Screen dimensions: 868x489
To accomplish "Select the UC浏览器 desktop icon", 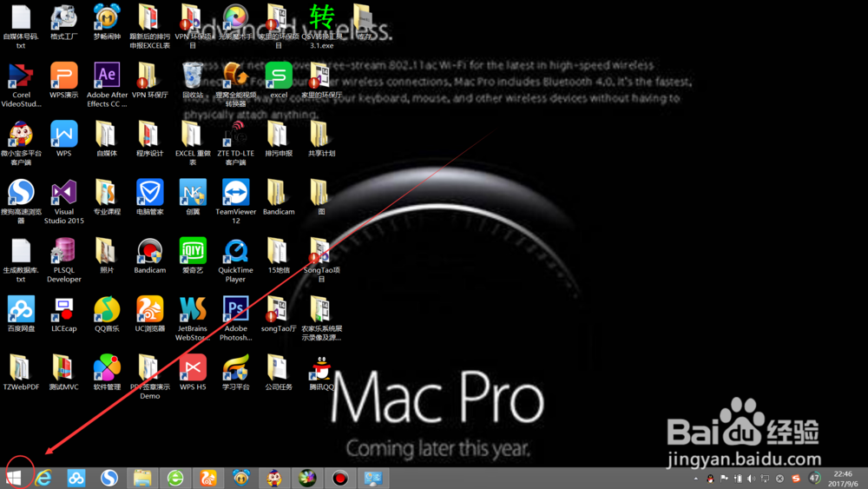I will (149, 314).
